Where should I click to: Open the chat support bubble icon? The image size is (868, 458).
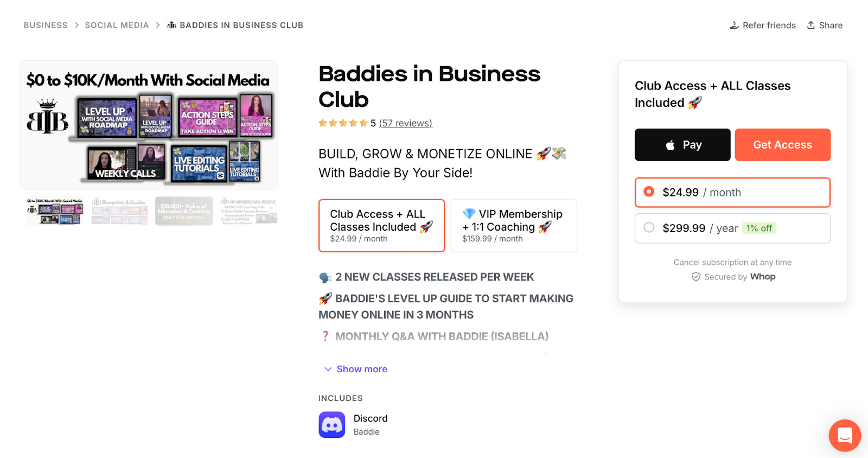845,435
